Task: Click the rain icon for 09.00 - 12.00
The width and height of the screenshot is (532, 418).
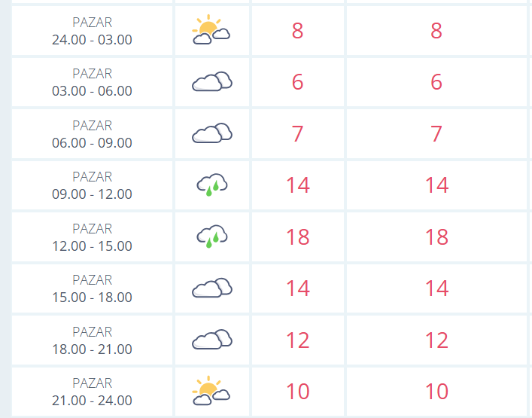Action: 212,185
